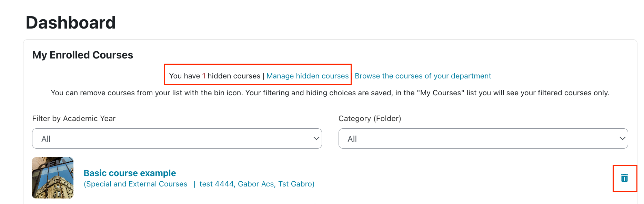Click the bin icon instructions paragraph

coord(330,93)
